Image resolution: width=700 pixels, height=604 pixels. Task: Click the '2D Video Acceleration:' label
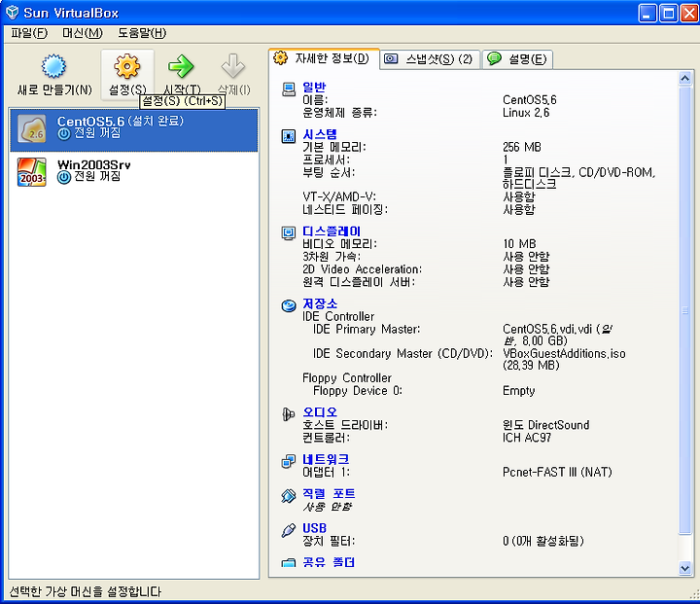click(x=362, y=269)
